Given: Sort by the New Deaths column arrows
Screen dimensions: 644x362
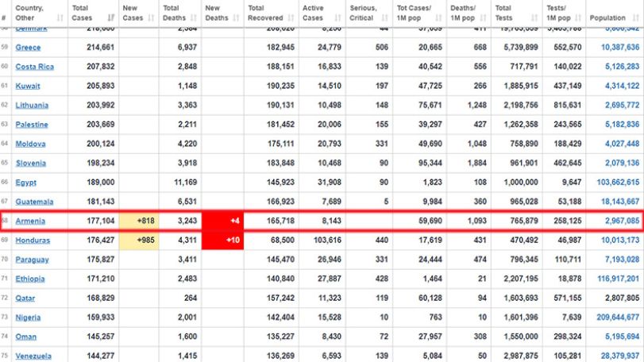Looking at the screenshot, I should pyautogui.click(x=236, y=18).
